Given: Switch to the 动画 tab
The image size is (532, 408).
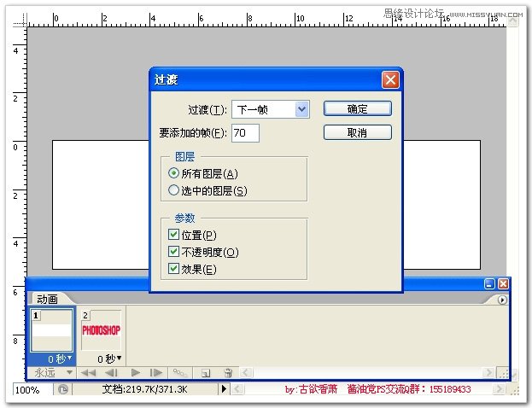Looking at the screenshot, I should [47, 299].
